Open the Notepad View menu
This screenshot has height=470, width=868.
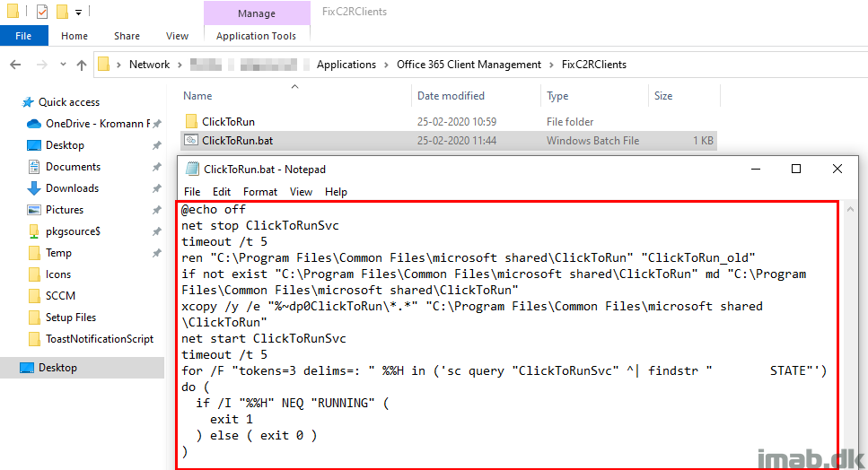[301, 192]
